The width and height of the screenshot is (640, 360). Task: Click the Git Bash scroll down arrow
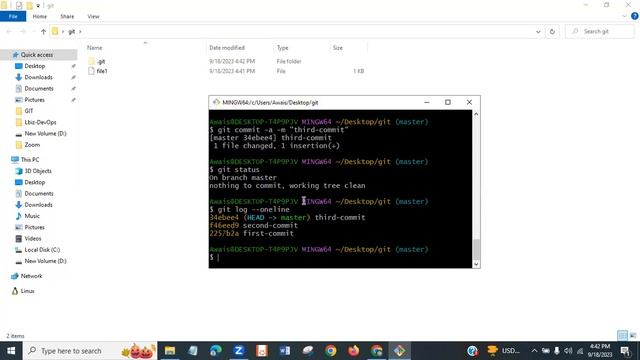[476, 264]
